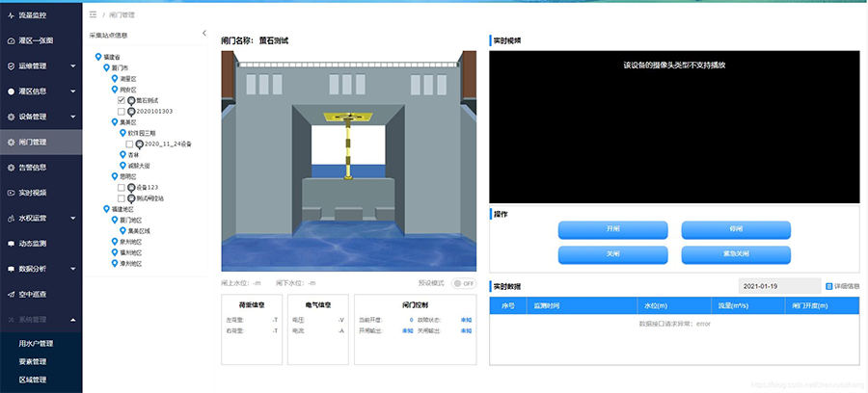Expand the 运维管理 sidebar submenu
868x393 pixels.
(x=73, y=66)
